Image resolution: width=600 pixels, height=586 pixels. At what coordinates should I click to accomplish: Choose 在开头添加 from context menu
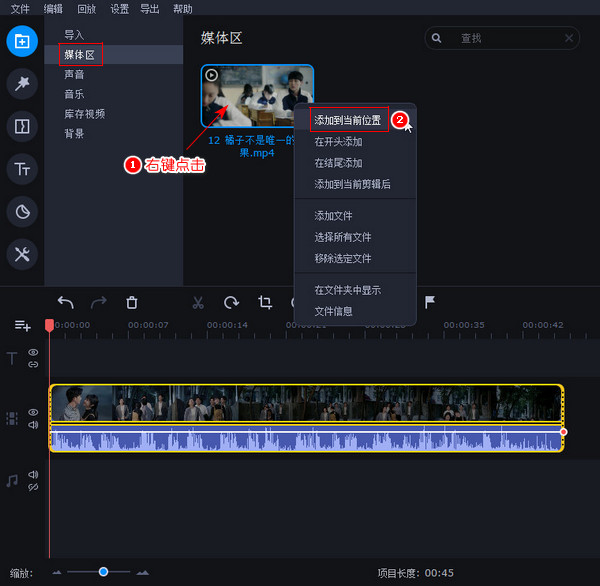(355, 142)
